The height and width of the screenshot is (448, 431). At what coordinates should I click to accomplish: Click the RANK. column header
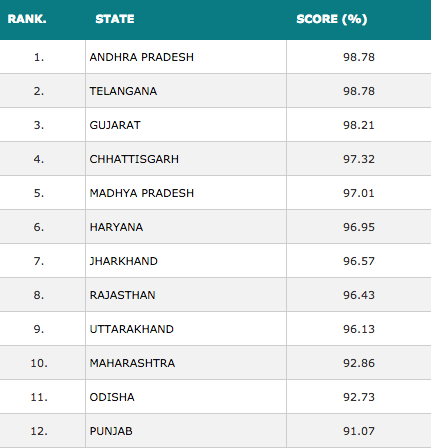(27, 19)
